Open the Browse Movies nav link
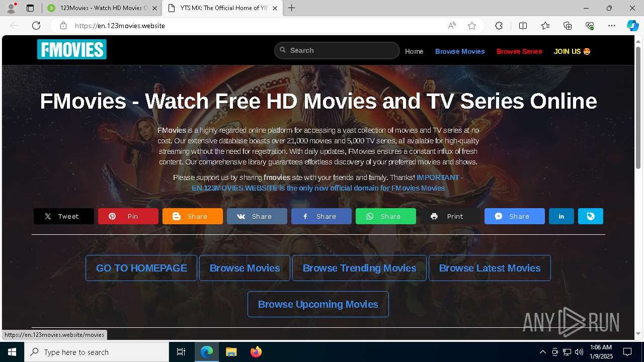Viewport: 644px width, 362px height. point(460,51)
